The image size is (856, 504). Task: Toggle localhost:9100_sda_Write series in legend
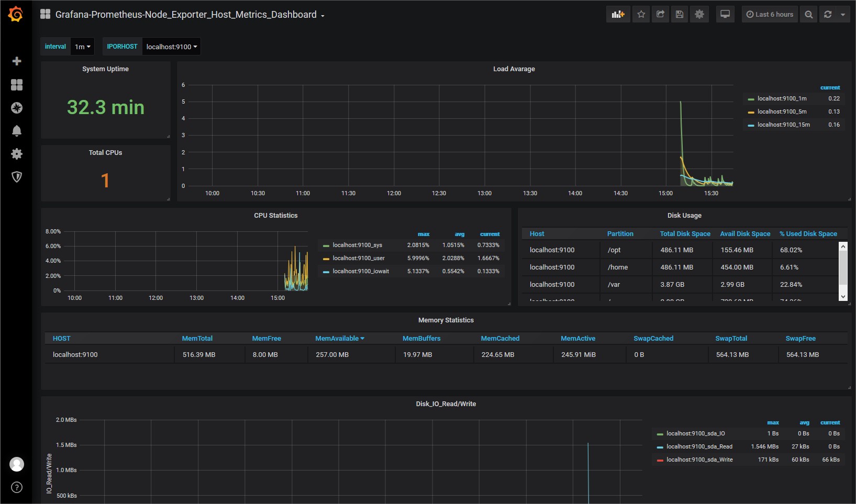pyautogui.click(x=699, y=460)
